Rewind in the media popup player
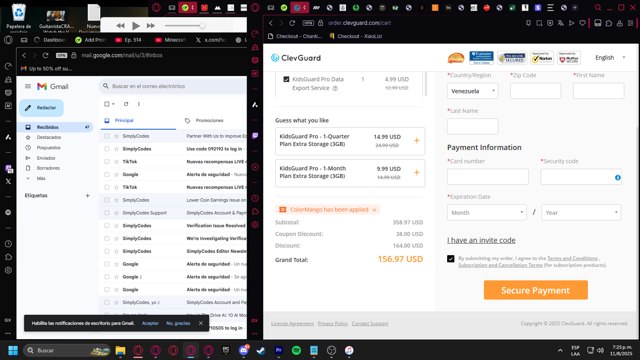The image size is (640, 360). (x=120, y=26)
